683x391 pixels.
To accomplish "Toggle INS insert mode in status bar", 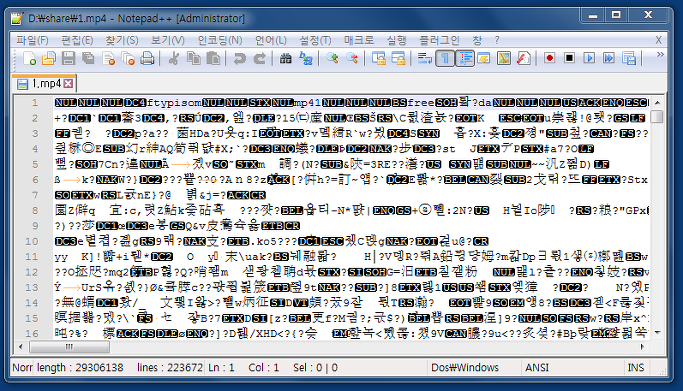I will pos(636,368).
